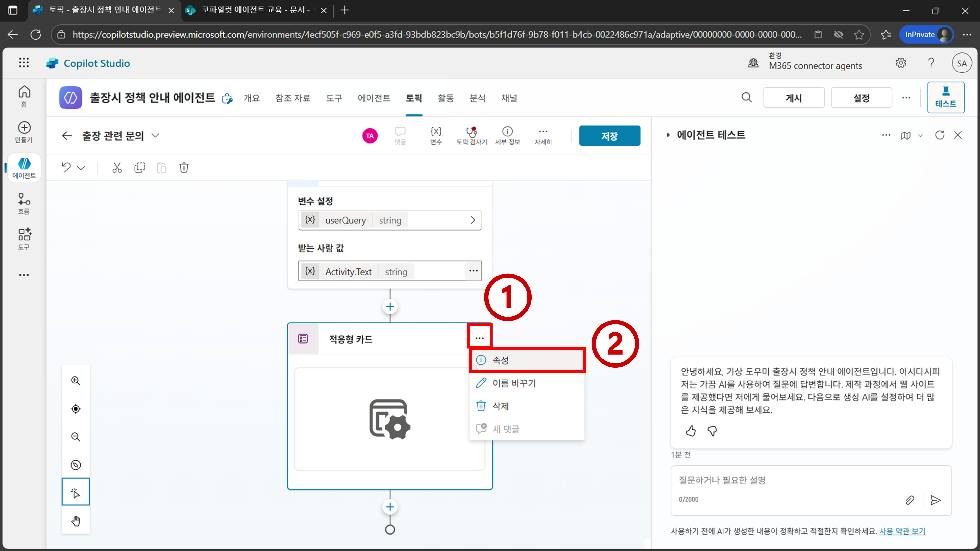
Task: Open the 사용 약관 보기 link
Action: click(902, 531)
